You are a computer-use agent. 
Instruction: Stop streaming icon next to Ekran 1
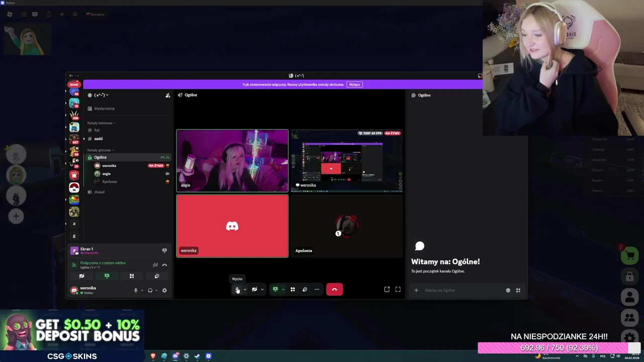pyautogui.click(x=165, y=250)
